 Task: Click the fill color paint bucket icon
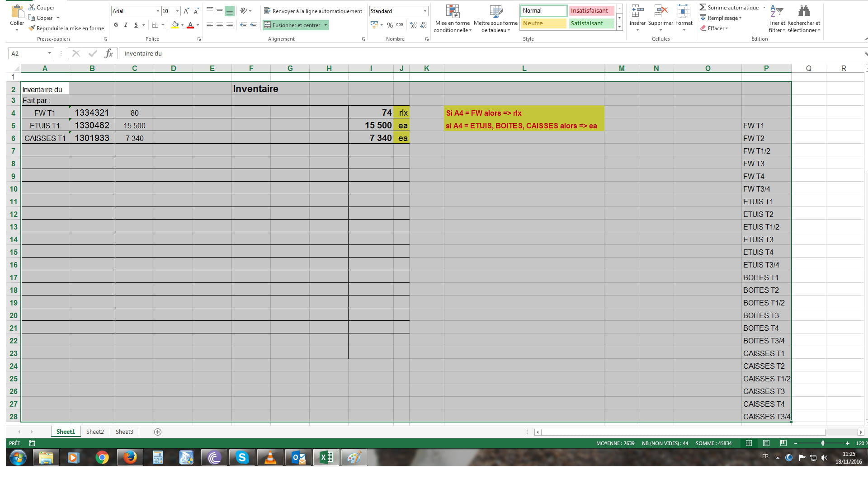(x=175, y=25)
